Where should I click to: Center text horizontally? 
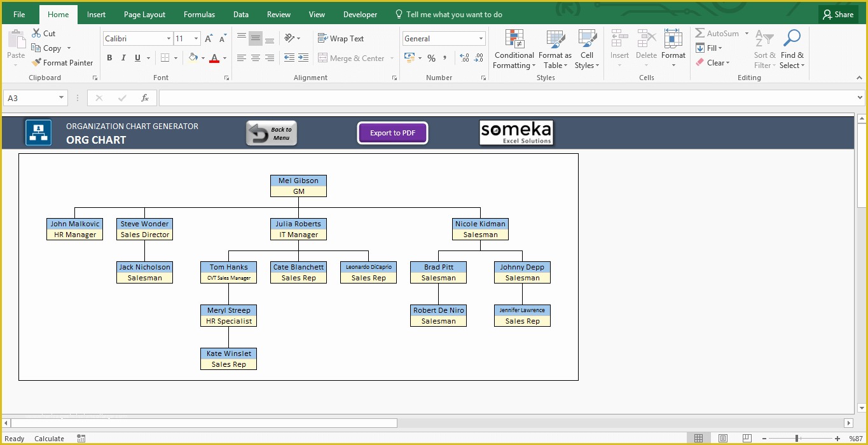click(x=256, y=58)
